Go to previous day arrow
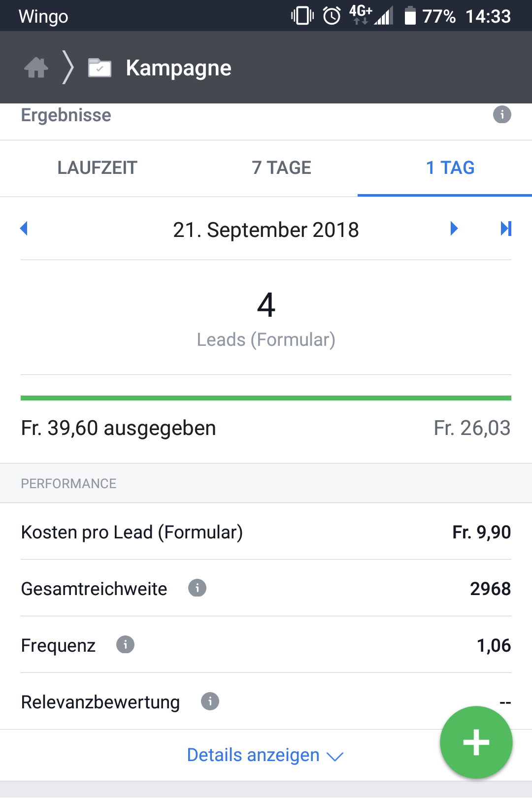The height and width of the screenshot is (798, 532). click(24, 229)
